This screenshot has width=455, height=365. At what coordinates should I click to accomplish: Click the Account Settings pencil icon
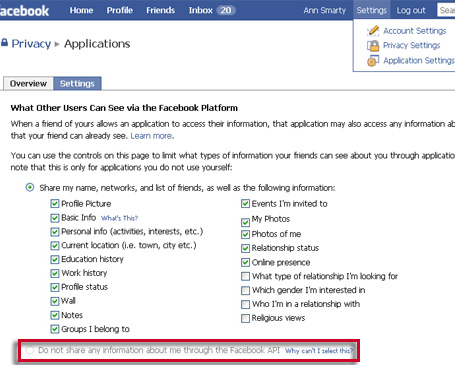[373, 31]
